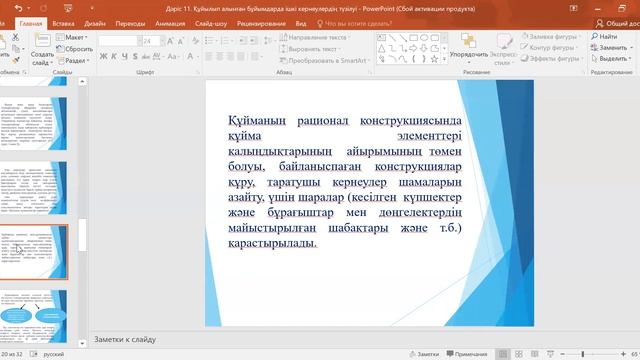Open the font name combo box dropdown
This screenshot has height=360, width=640.
pos(140,41)
